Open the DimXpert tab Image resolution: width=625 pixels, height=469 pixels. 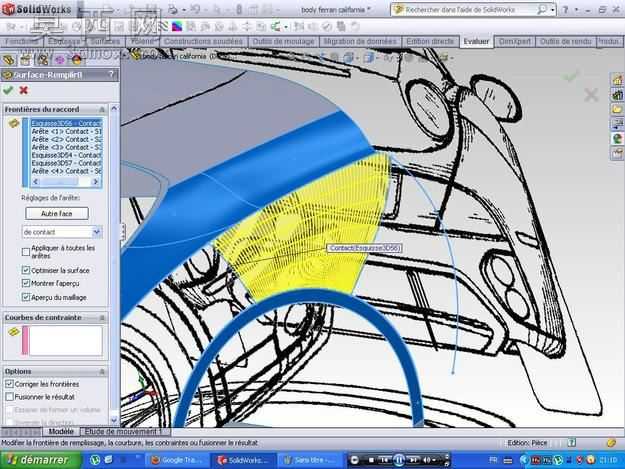(515, 41)
